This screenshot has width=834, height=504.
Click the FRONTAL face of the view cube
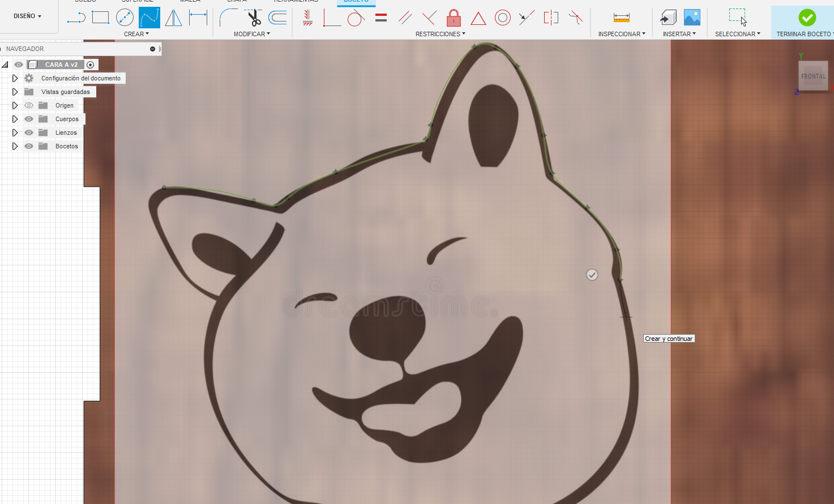(813, 76)
